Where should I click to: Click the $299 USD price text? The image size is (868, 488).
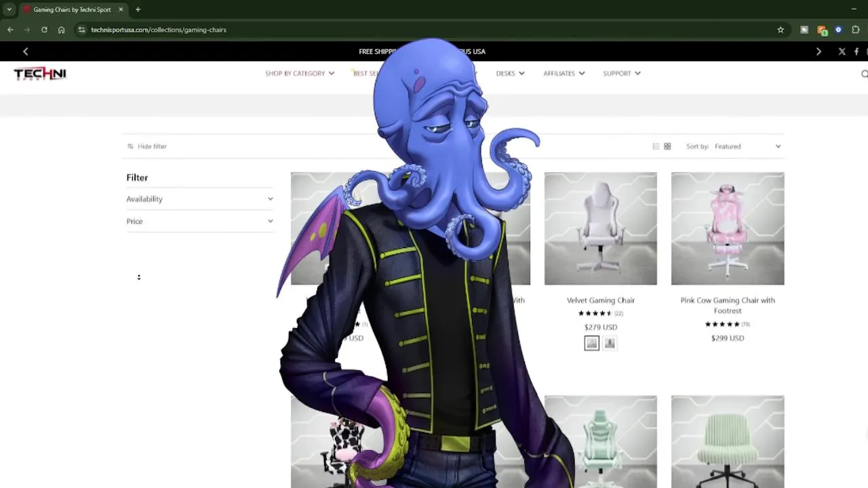click(x=728, y=338)
